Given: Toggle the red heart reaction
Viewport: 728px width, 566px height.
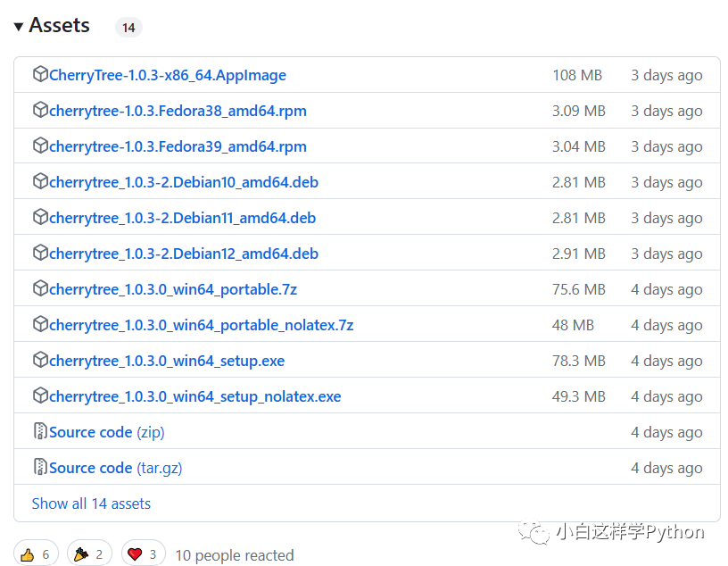Looking at the screenshot, I should [143, 554].
